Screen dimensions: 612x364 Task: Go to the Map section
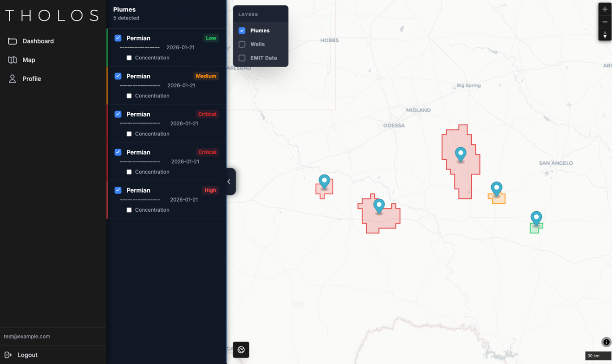pos(28,60)
